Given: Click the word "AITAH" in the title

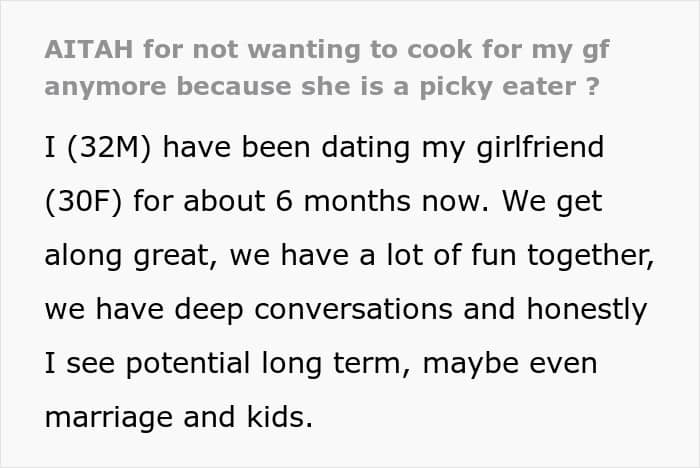Looking at the screenshot, I should (89, 49).
